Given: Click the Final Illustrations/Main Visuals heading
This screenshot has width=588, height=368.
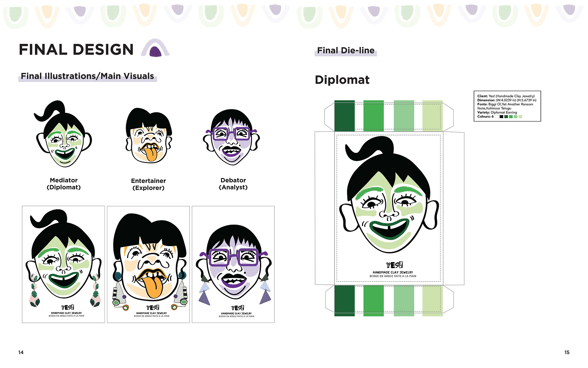Looking at the screenshot, I should 87,76.
